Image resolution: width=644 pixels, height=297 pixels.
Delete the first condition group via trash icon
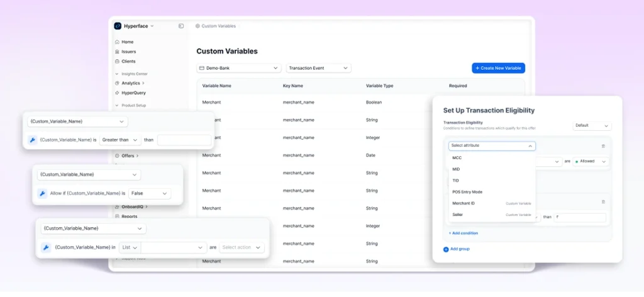603,146
